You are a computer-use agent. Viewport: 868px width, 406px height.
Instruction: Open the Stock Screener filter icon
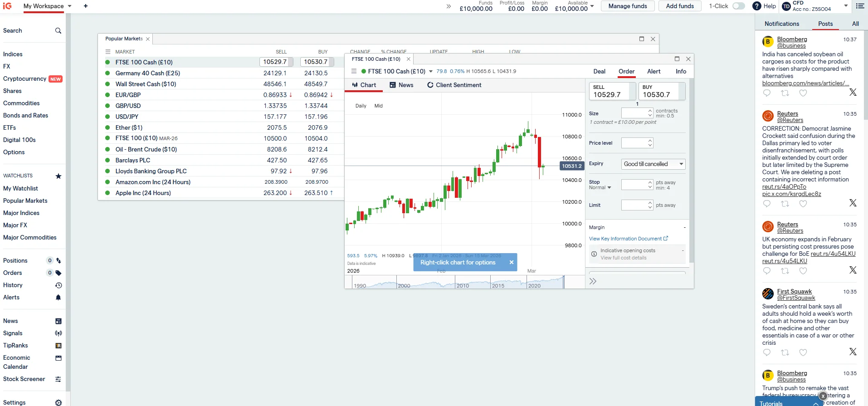(x=59, y=379)
